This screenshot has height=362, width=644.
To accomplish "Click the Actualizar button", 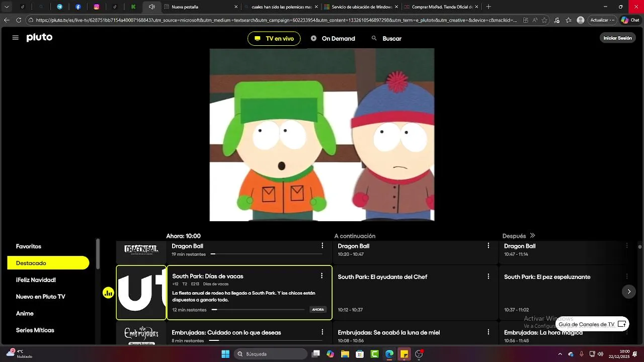I will tap(602, 20).
